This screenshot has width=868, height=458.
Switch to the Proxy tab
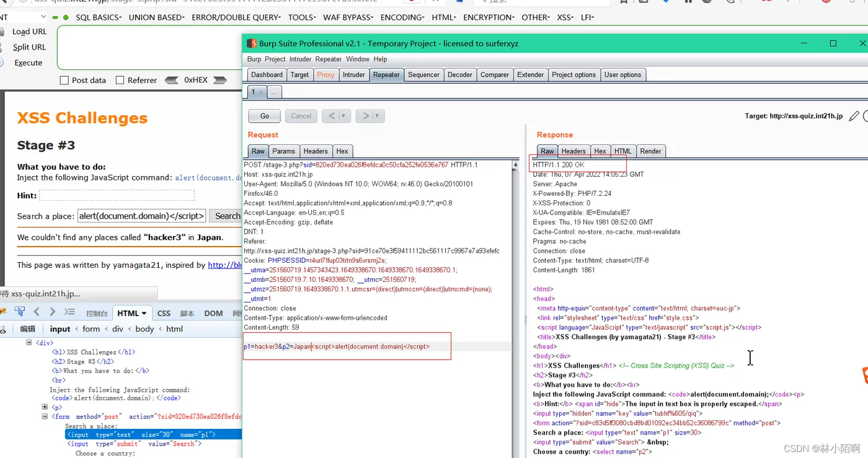pyautogui.click(x=325, y=75)
